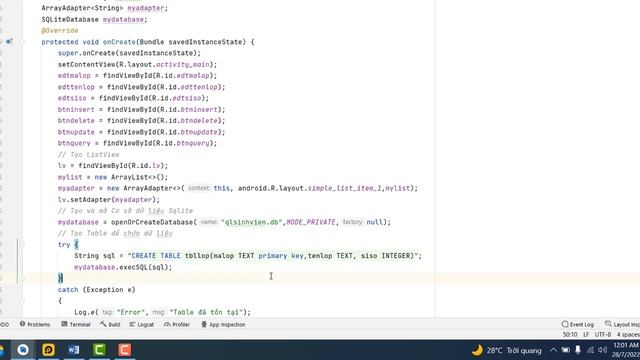Open the Build tool window
This screenshot has width=640, height=360.
pos(110,324)
